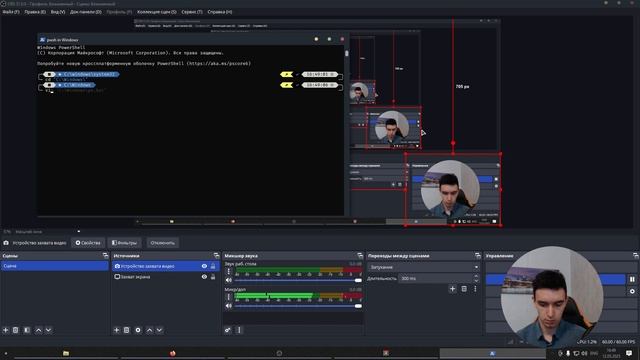Undock the Sources panel via float icon
Image resolution: width=640 pixels, height=360 pixels.
(x=216, y=256)
